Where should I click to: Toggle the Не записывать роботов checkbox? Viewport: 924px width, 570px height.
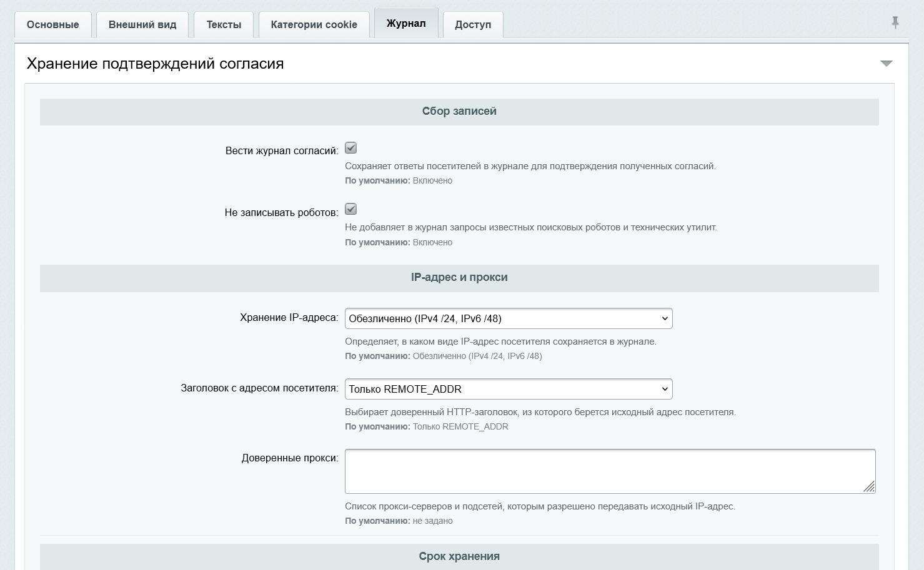pos(351,209)
